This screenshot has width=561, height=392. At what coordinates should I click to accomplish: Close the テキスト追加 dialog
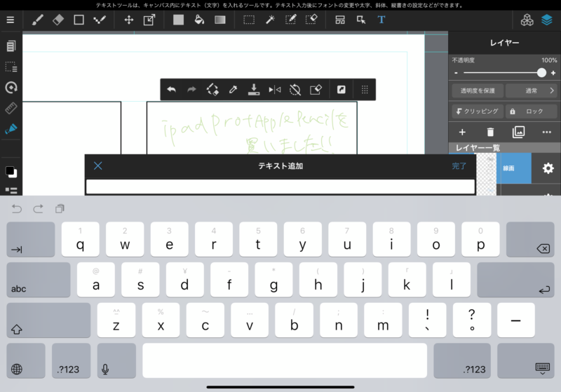[98, 165]
